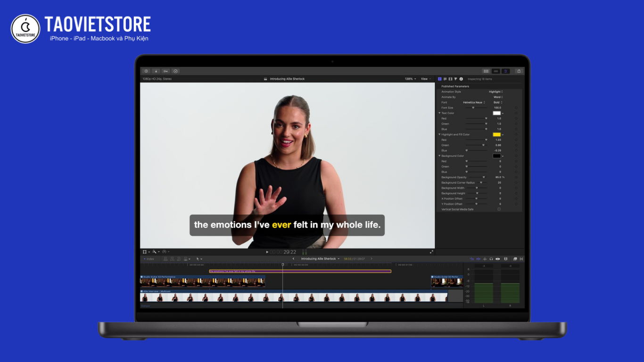The height and width of the screenshot is (362, 644).
Task: Click the download arrow toolbar icon
Action: pos(156,71)
